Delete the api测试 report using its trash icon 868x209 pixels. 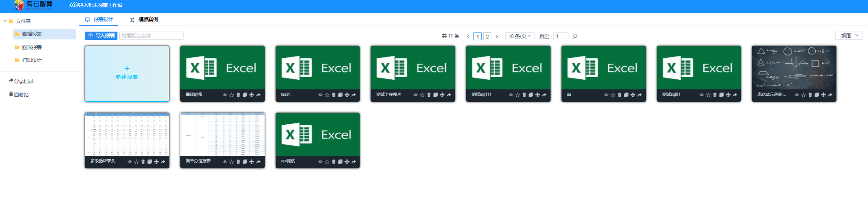(x=334, y=162)
